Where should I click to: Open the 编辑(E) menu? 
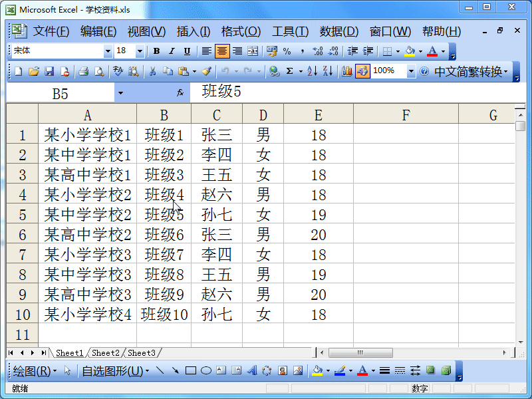[x=98, y=31]
